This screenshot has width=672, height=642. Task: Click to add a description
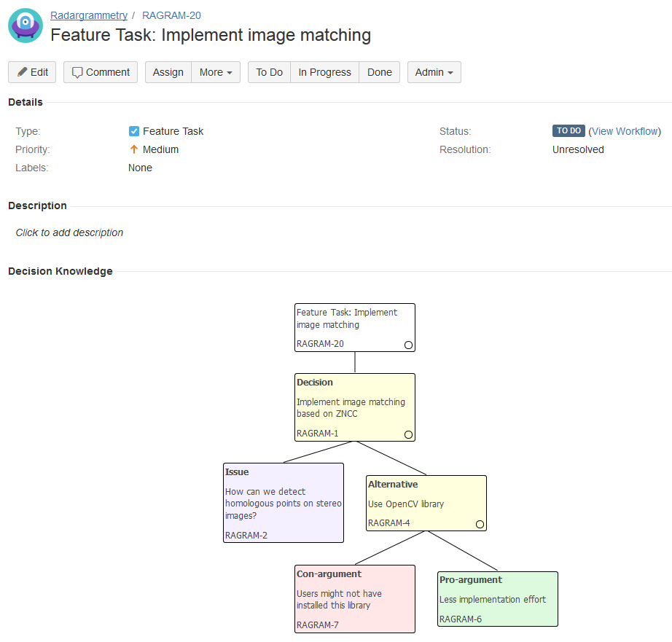tap(69, 232)
